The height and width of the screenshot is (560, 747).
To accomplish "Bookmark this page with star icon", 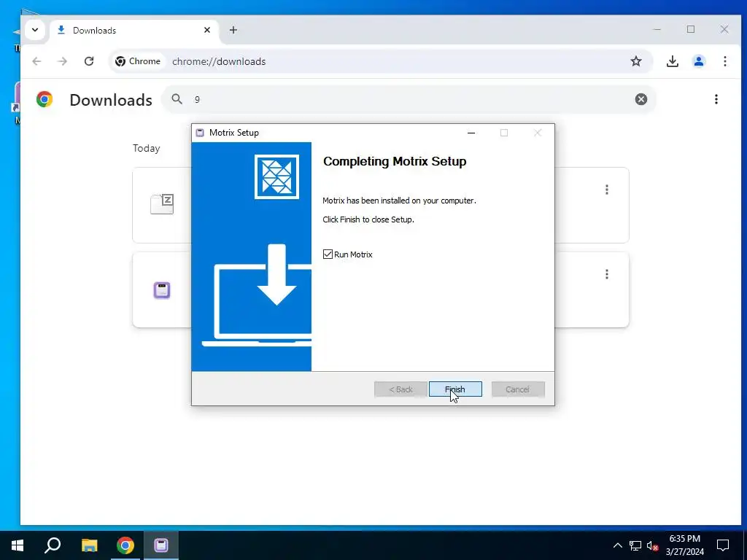I will click(636, 61).
